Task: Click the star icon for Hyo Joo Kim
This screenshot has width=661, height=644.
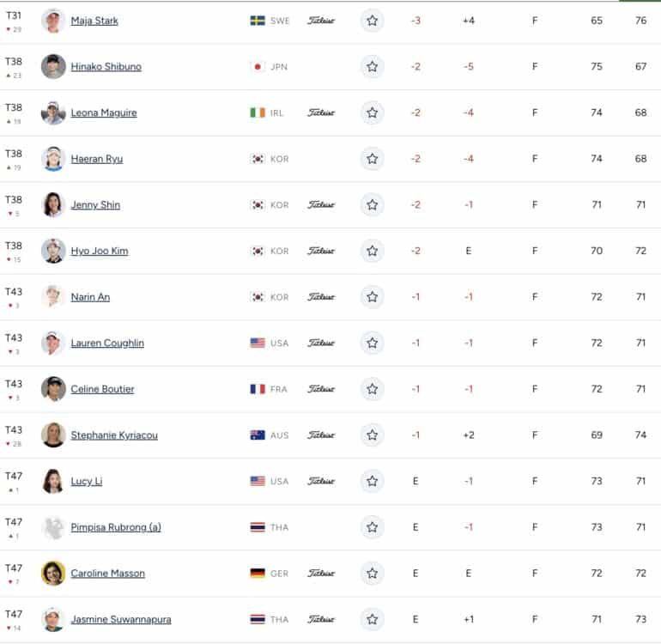Action: click(372, 251)
